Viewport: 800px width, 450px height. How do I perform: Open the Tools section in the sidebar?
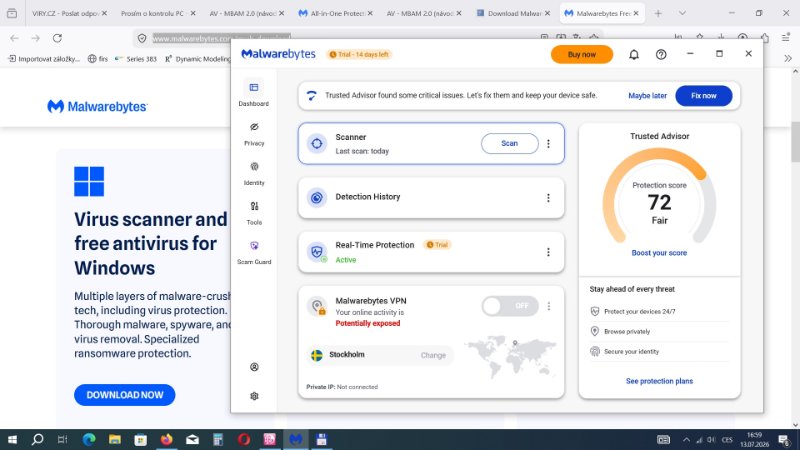pyautogui.click(x=254, y=213)
